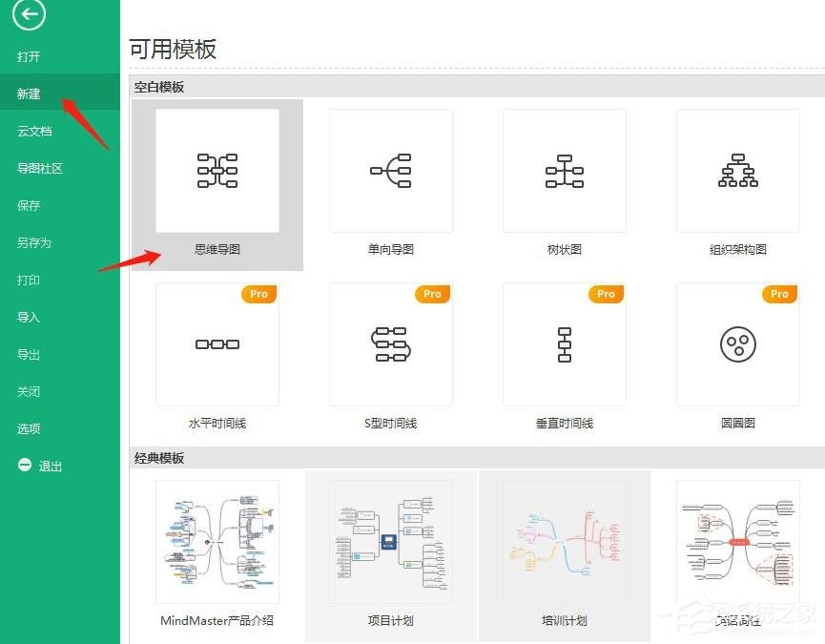Open the 培训计划 classic template
This screenshot has width=825, height=644.
click(x=564, y=541)
